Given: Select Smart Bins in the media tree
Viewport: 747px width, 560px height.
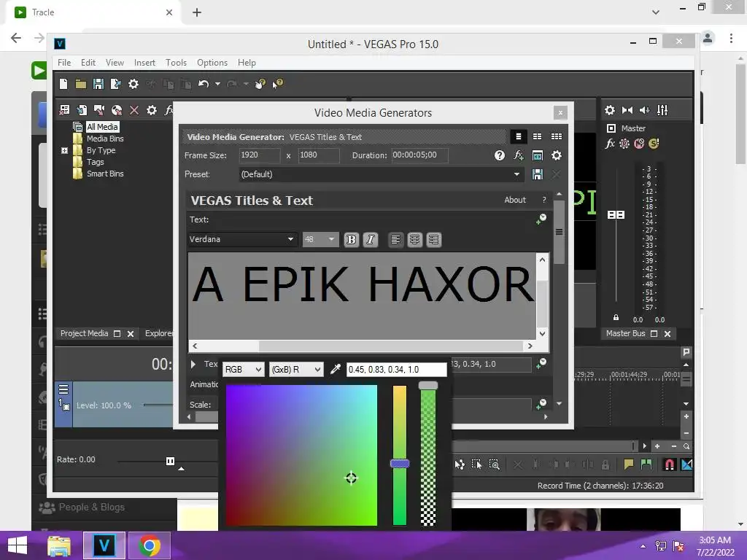Looking at the screenshot, I should tap(105, 174).
